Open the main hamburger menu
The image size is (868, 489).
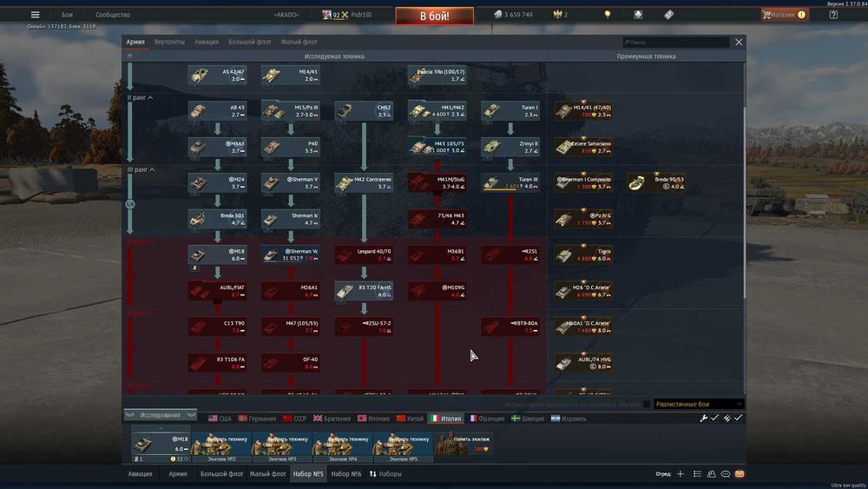point(35,15)
